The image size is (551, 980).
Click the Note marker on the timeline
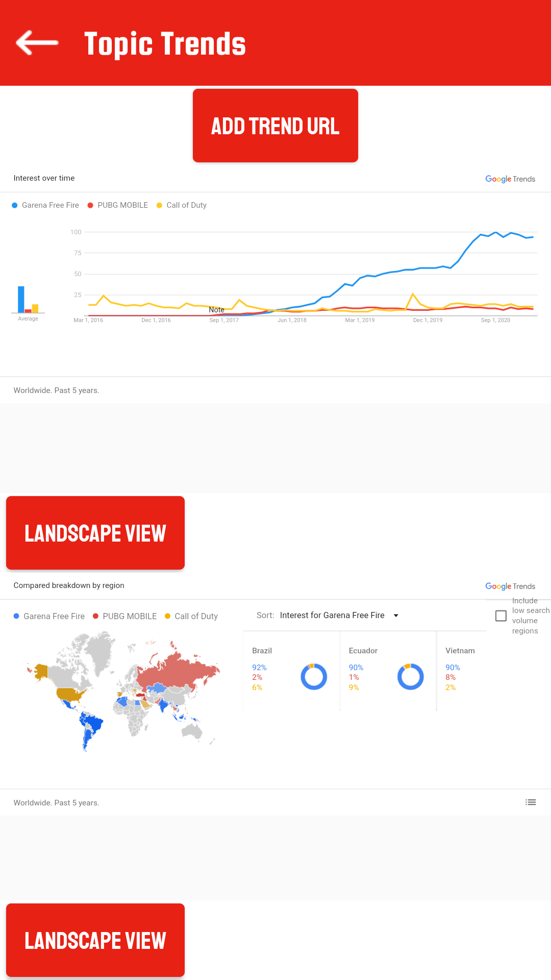[216, 310]
